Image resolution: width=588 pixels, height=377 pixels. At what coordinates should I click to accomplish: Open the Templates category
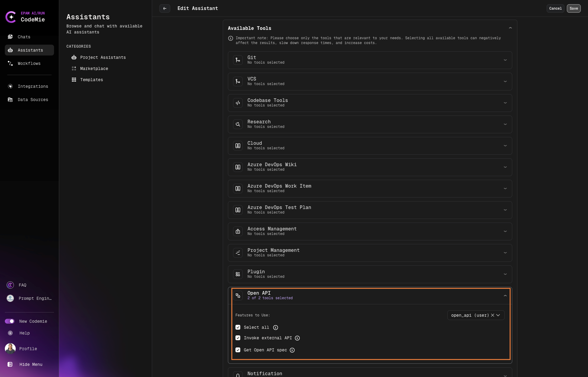pos(92,80)
